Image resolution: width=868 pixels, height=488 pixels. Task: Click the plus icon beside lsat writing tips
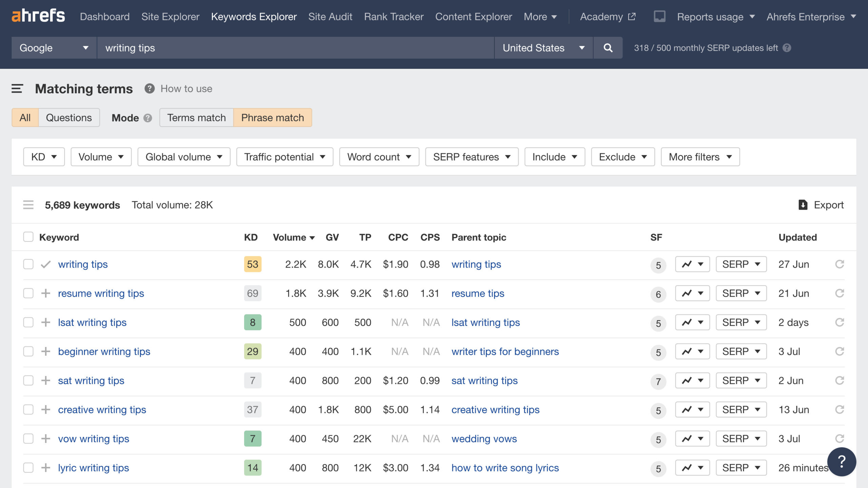pyautogui.click(x=46, y=322)
